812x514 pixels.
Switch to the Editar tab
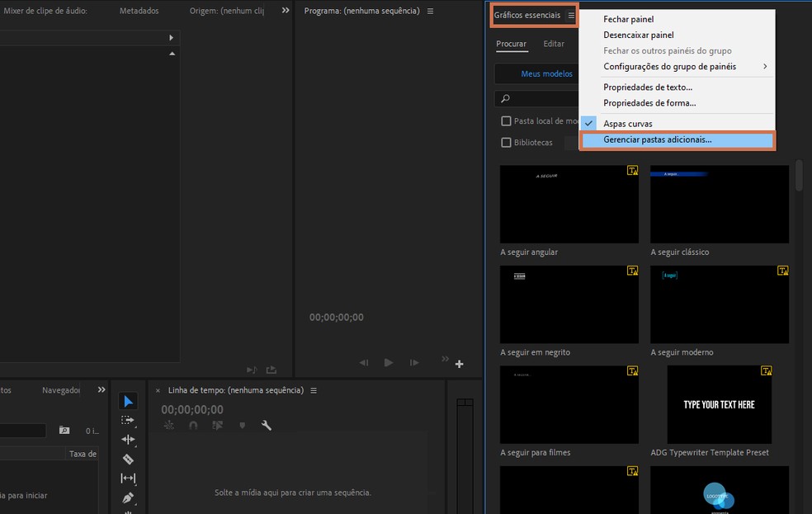pyautogui.click(x=554, y=44)
